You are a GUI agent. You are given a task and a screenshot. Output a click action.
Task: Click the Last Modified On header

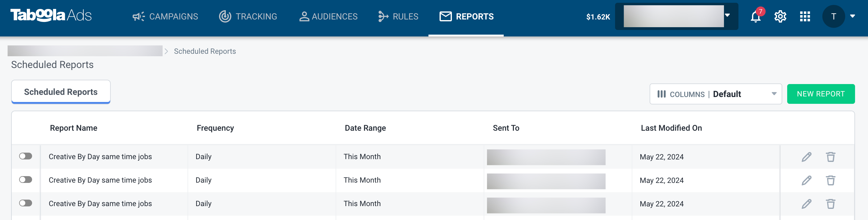(671, 128)
